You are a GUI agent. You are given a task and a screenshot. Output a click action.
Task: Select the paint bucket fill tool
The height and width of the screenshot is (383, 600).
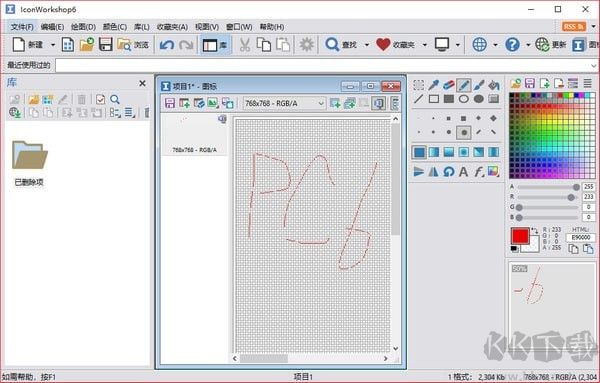click(494, 85)
